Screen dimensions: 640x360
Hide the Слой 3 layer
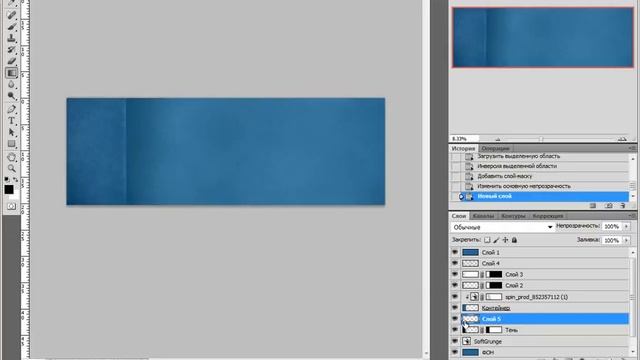tap(455, 274)
